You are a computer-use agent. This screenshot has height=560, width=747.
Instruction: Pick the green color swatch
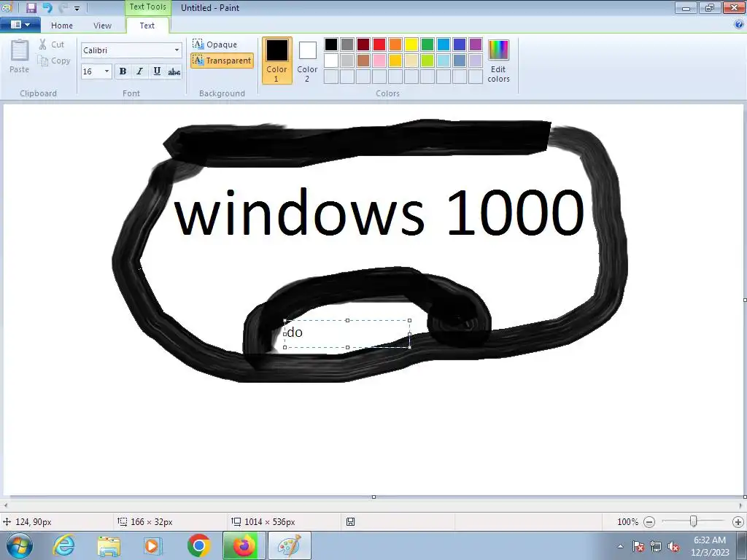click(427, 44)
